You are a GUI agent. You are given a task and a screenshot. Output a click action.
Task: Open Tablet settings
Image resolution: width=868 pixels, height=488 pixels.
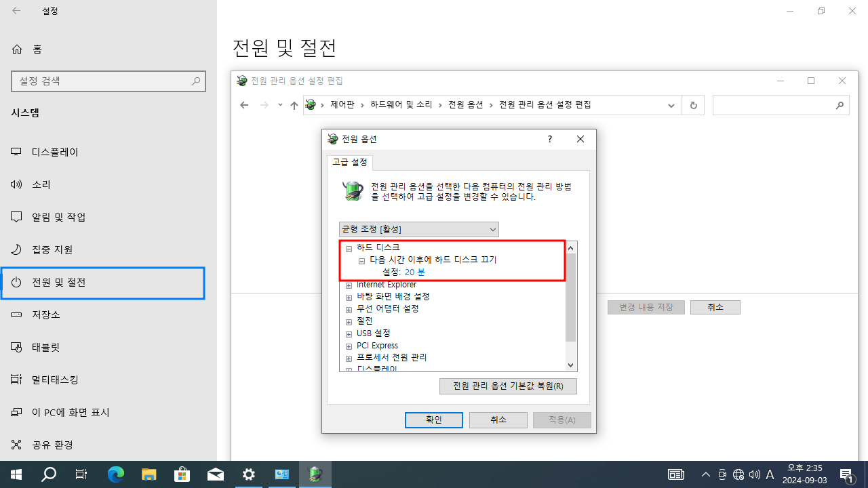pyautogui.click(x=108, y=347)
